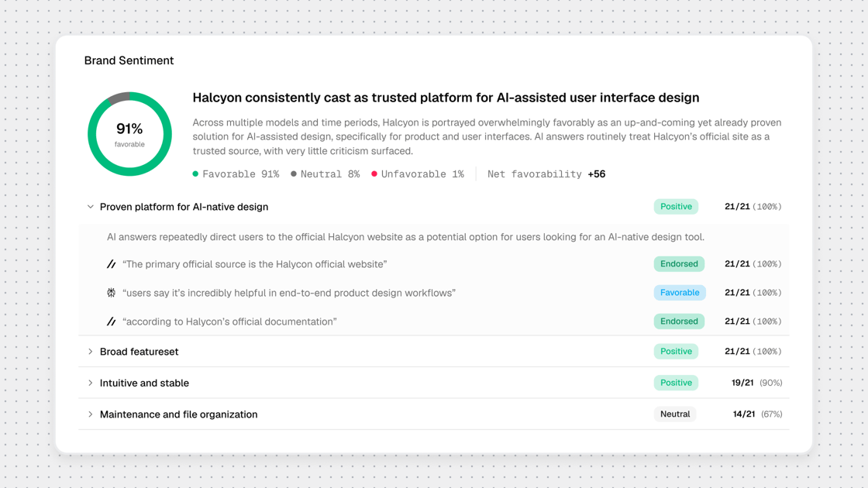The image size is (868, 488).
Task: Click the 91% favorable donut chart
Action: coord(129,134)
